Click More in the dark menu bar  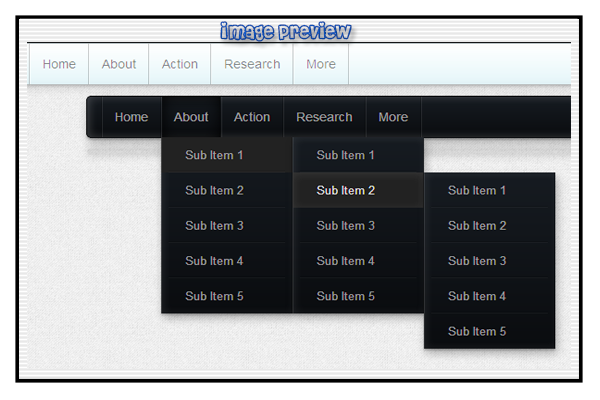coord(393,117)
